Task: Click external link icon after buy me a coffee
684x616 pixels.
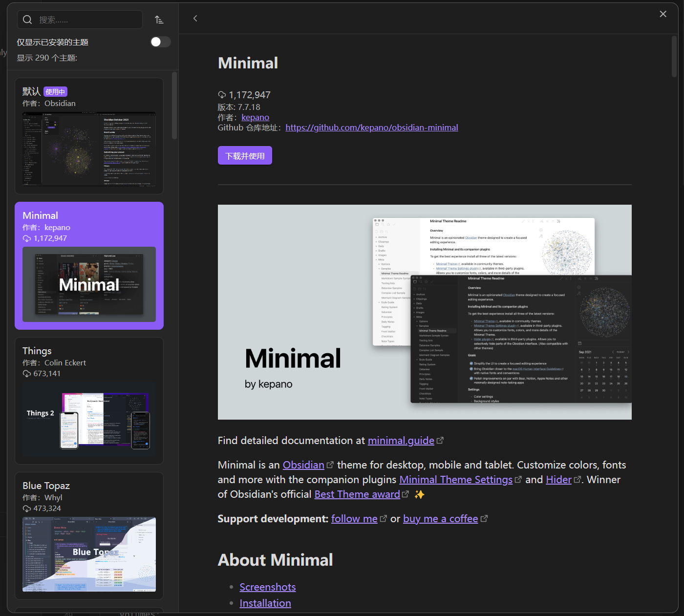Action: [x=484, y=519]
